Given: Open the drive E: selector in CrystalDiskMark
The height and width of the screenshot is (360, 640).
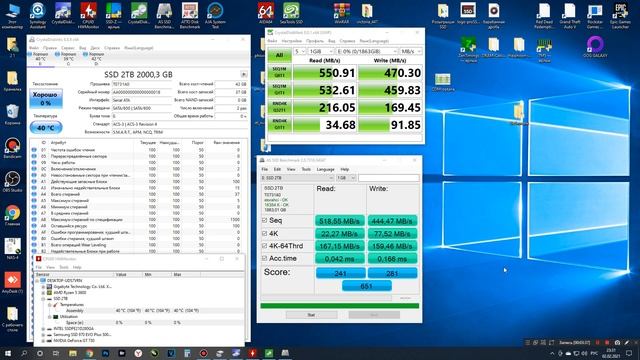Looking at the screenshot, I should click(367, 51).
